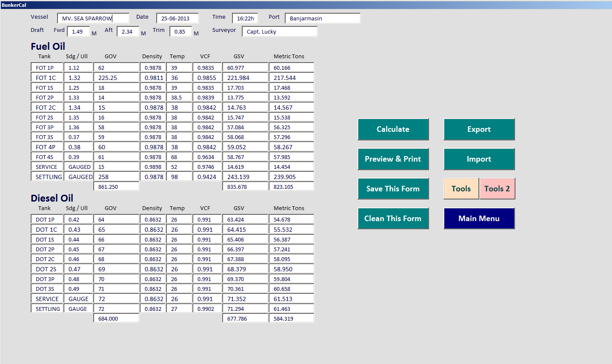Select the FOT 1C density cell 0.9811

153,78
